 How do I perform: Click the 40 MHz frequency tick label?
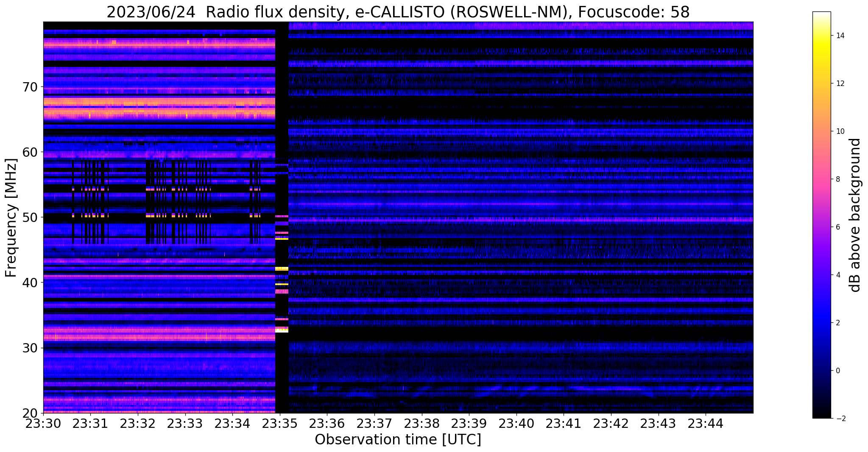click(x=31, y=283)
